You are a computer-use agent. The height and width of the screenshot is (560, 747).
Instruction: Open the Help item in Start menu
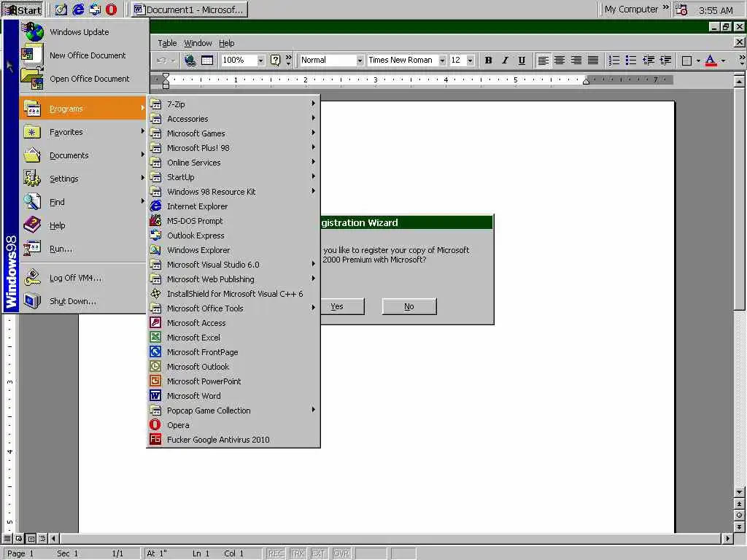click(82, 225)
